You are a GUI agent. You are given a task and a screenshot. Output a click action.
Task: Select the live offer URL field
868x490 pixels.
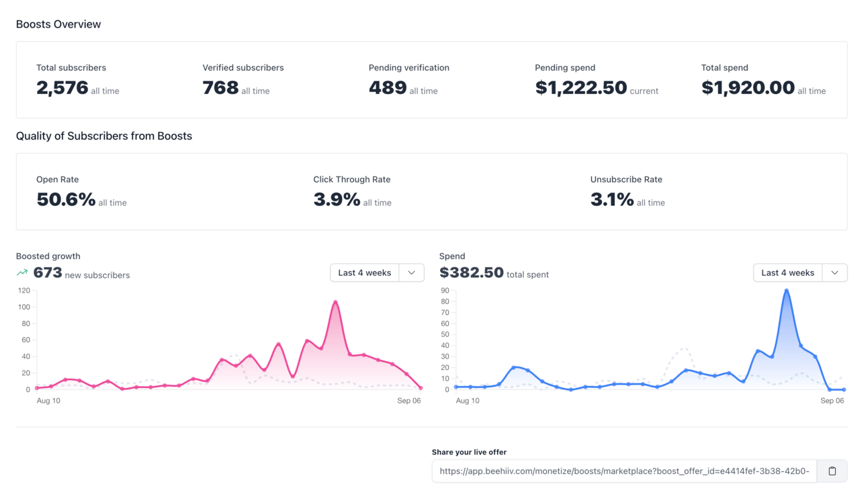625,471
